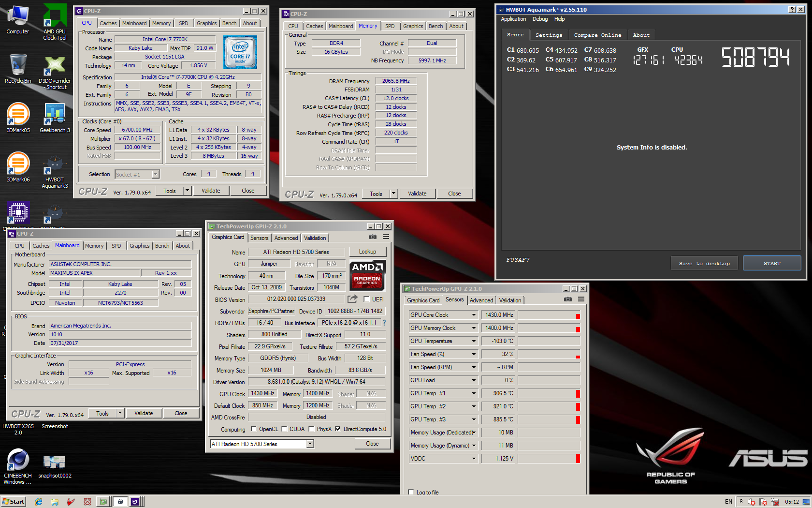Open GPU Core Clock sensor dropdown

click(474, 315)
